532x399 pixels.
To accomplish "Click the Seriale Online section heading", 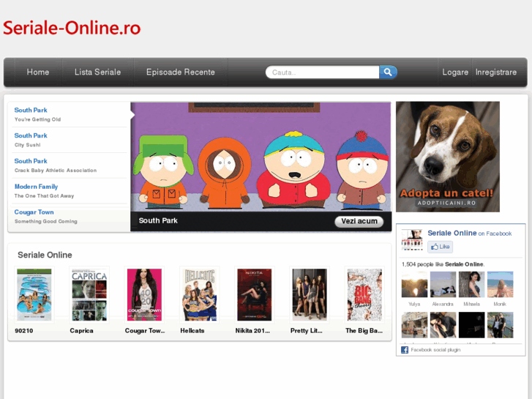I will pos(45,255).
